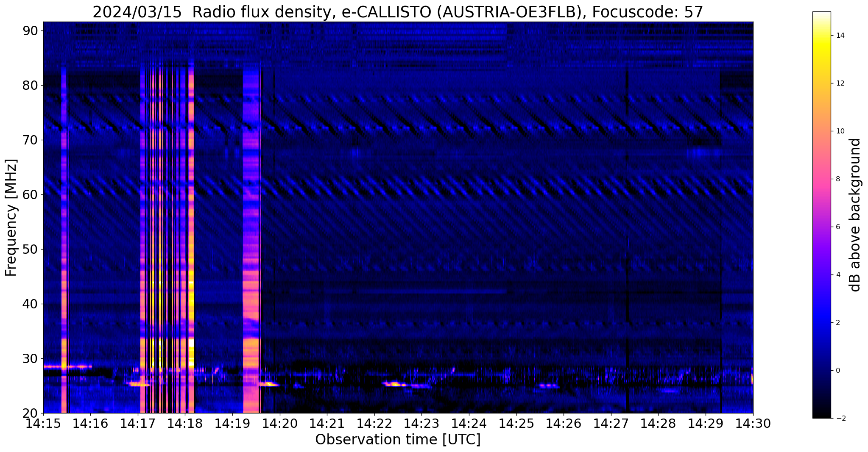Click the 50 MHz frequency tick label

31,249
